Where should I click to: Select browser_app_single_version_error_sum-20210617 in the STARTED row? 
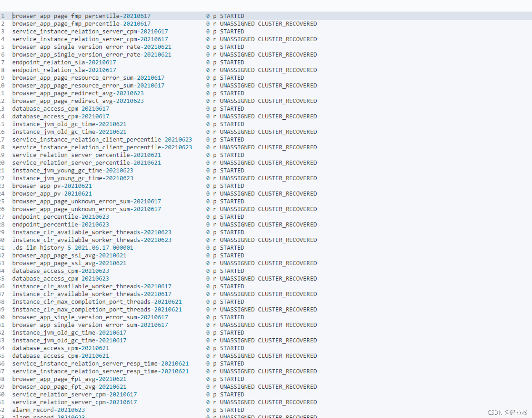tap(90, 317)
